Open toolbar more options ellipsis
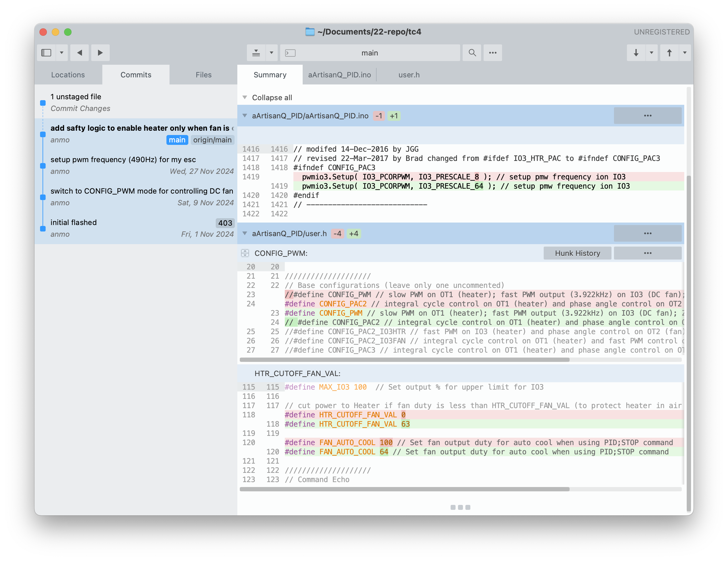 [493, 53]
